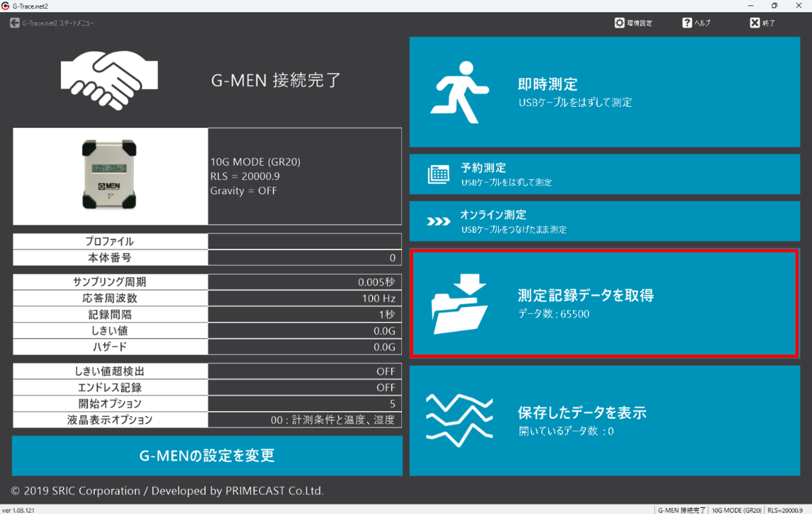Click エンドレス記録 value OFF
The height and width of the screenshot is (514, 812).
click(305, 387)
